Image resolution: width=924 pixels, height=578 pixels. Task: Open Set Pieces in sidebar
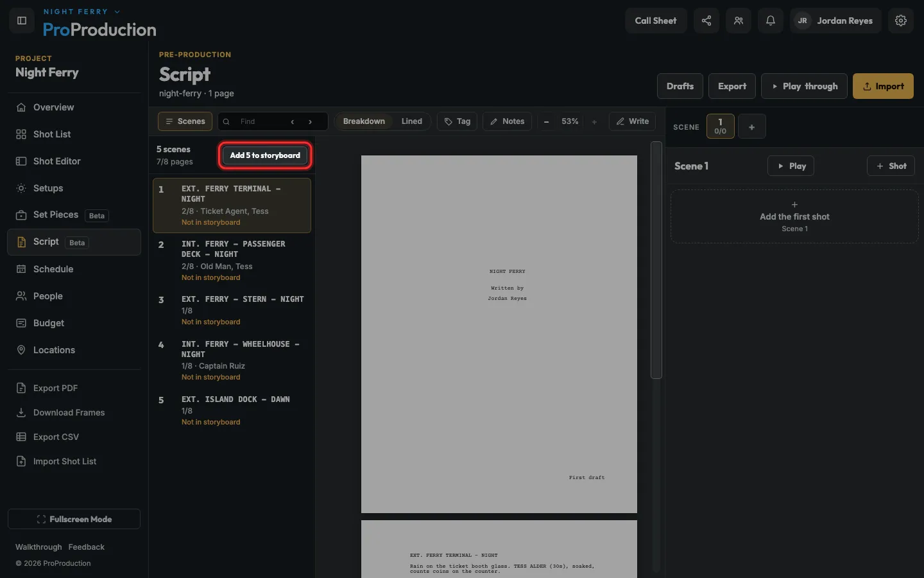click(x=74, y=215)
